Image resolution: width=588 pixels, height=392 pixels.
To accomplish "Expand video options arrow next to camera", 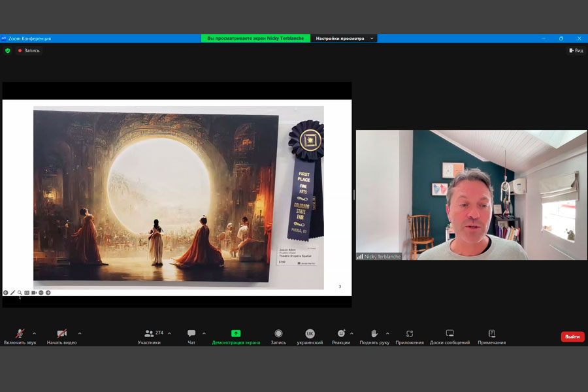I will 80,333.
